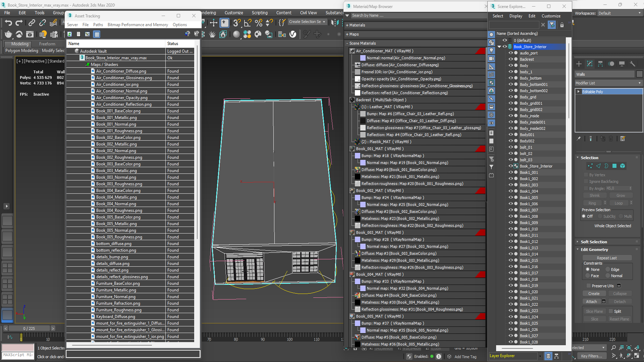Enable the Preserve UVs checkbox
The image size is (644, 362).
[588, 286]
